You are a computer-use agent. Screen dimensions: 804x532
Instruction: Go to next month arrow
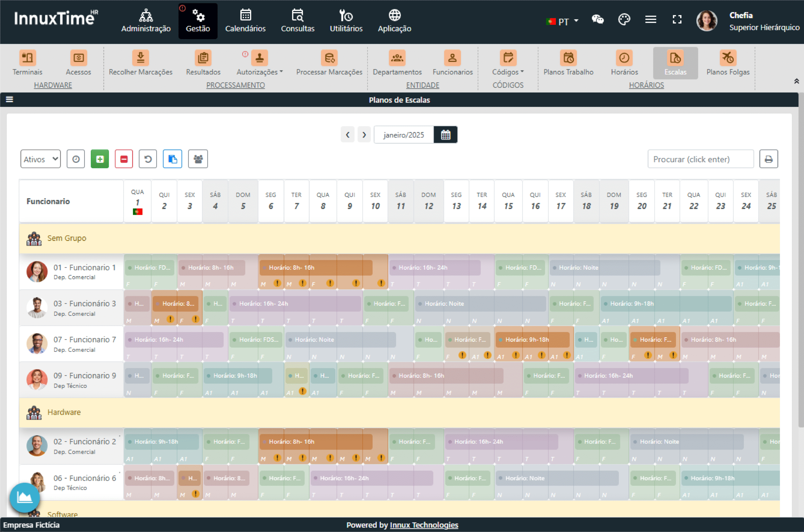[x=364, y=135]
